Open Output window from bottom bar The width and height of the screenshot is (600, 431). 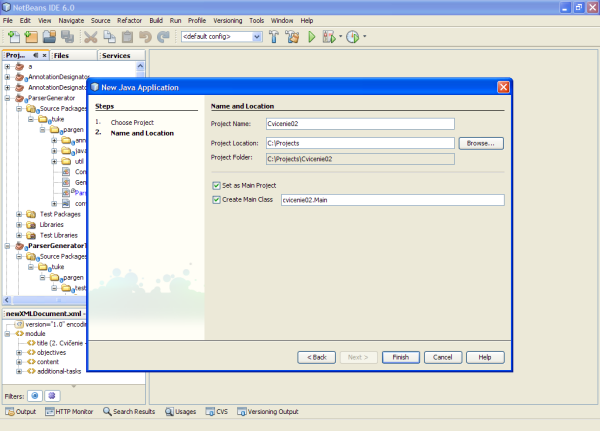pyautogui.click(x=21, y=411)
